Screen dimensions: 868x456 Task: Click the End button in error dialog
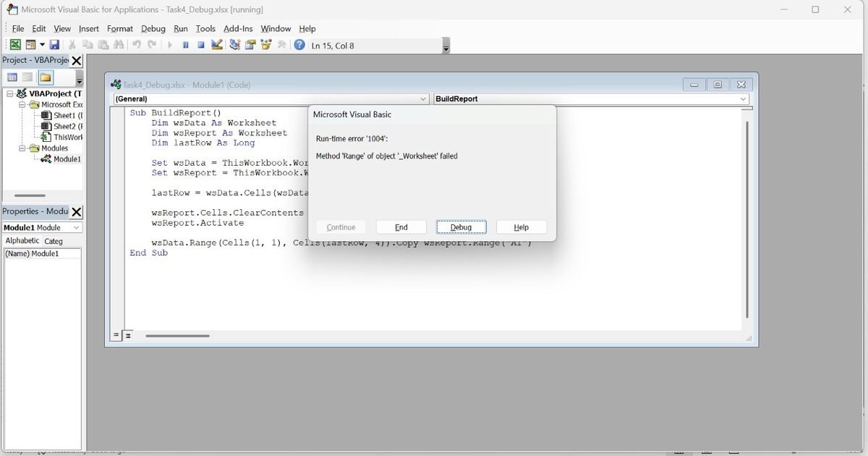pos(401,227)
